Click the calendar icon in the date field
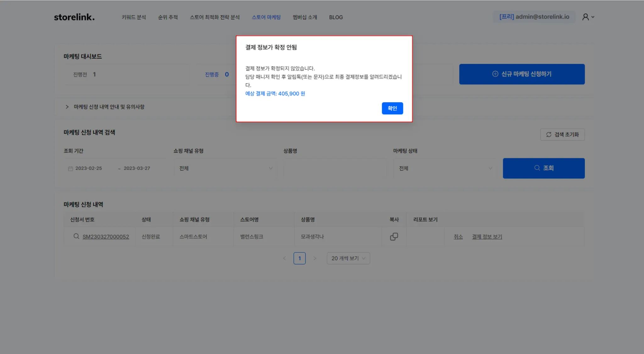The height and width of the screenshot is (354, 644). (x=70, y=169)
